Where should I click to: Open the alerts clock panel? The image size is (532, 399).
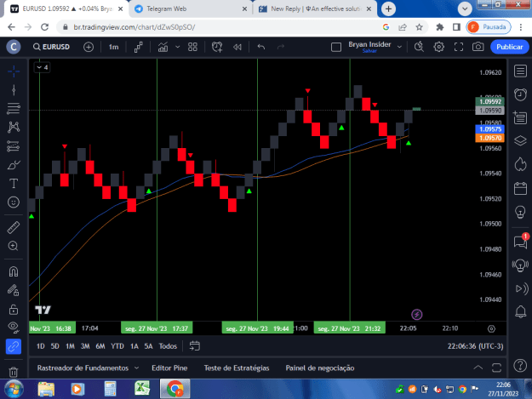click(520, 94)
